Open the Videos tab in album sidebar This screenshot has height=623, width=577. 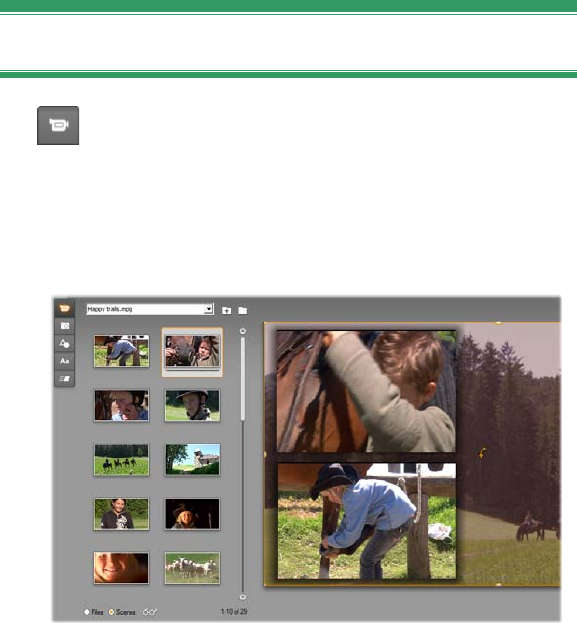(64, 308)
